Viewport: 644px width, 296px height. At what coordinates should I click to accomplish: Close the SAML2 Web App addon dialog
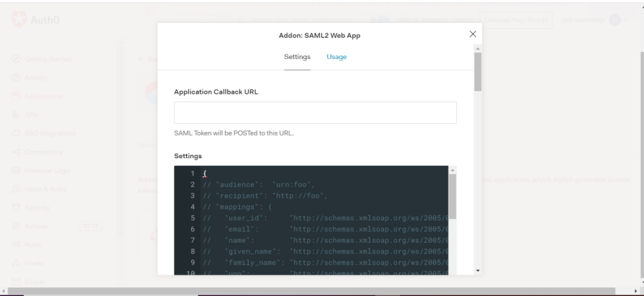click(x=473, y=34)
